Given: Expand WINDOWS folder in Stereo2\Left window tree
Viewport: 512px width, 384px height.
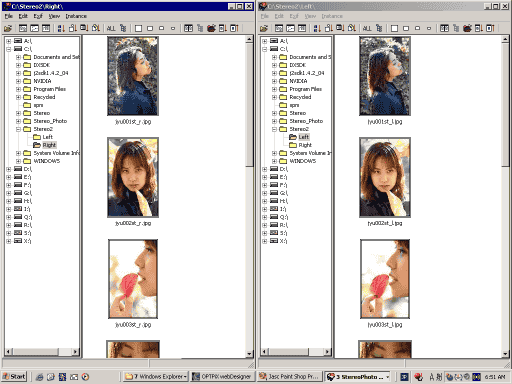Looking at the screenshot, I should [x=274, y=161].
